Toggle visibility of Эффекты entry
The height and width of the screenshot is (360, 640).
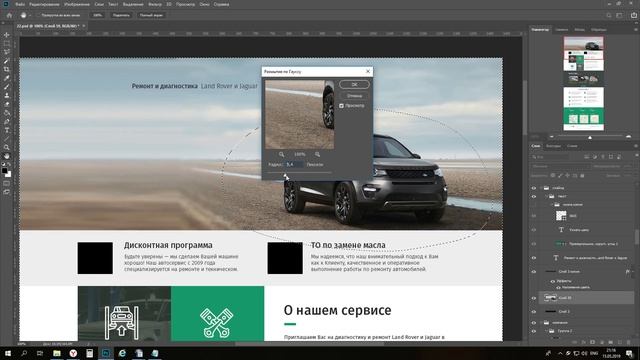pos(553,281)
